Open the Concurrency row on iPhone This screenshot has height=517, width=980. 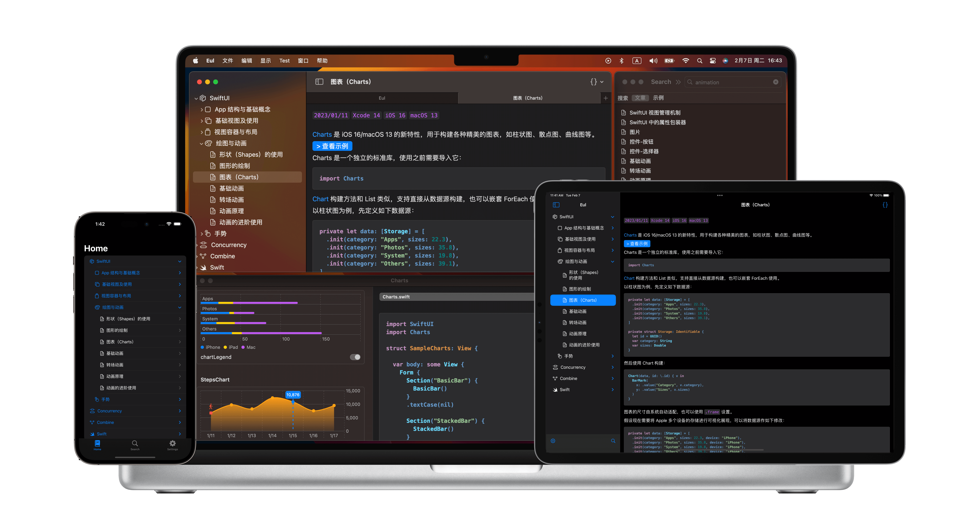[135, 411]
